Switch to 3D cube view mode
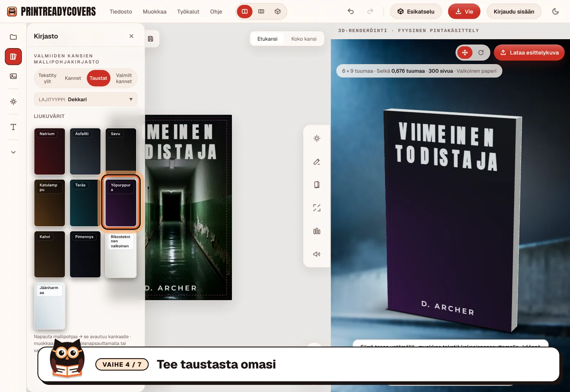 (x=278, y=11)
